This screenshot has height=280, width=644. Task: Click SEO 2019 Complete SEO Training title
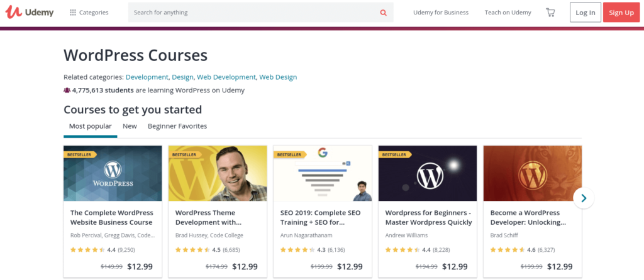click(321, 217)
